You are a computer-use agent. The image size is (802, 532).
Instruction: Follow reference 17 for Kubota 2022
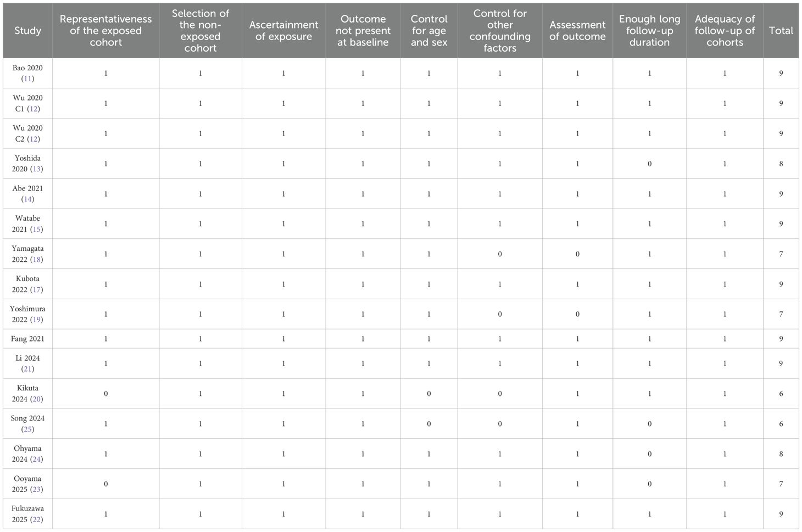coord(37,290)
